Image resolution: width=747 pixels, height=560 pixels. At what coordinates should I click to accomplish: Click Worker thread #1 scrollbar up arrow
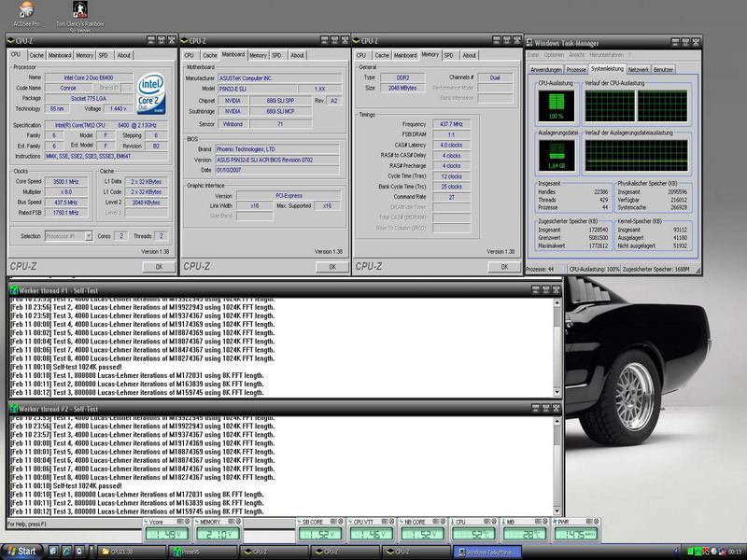pos(557,303)
